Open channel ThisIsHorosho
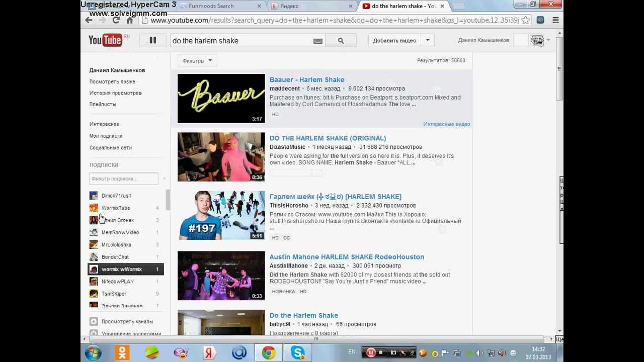 [289, 206]
